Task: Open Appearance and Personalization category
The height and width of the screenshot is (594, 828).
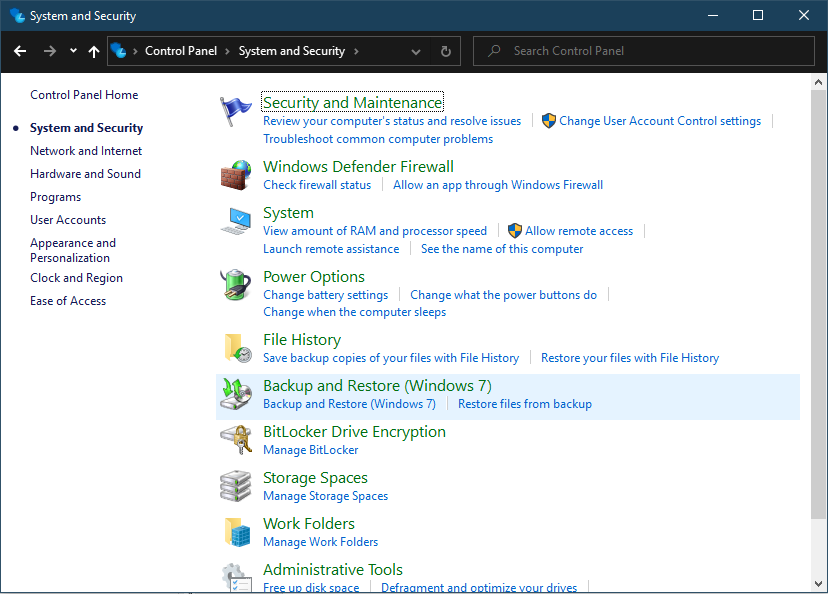Action: point(73,250)
